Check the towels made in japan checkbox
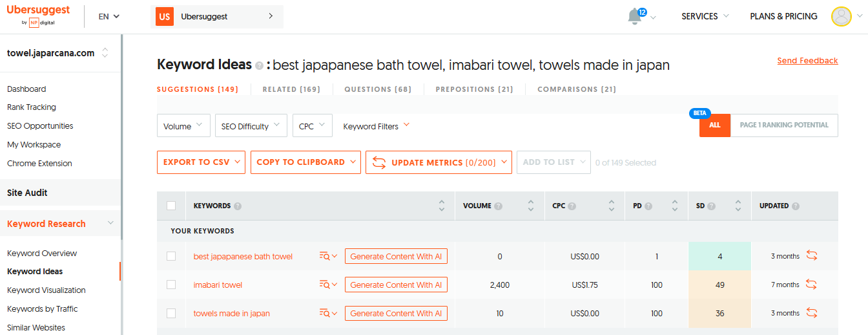This screenshot has width=868, height=335. 171,313
